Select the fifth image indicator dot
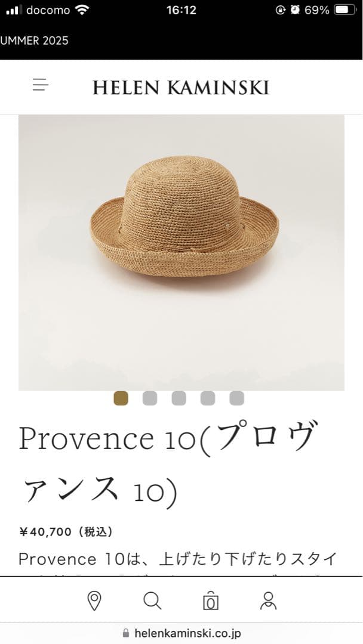 click(x=237, y=398)
